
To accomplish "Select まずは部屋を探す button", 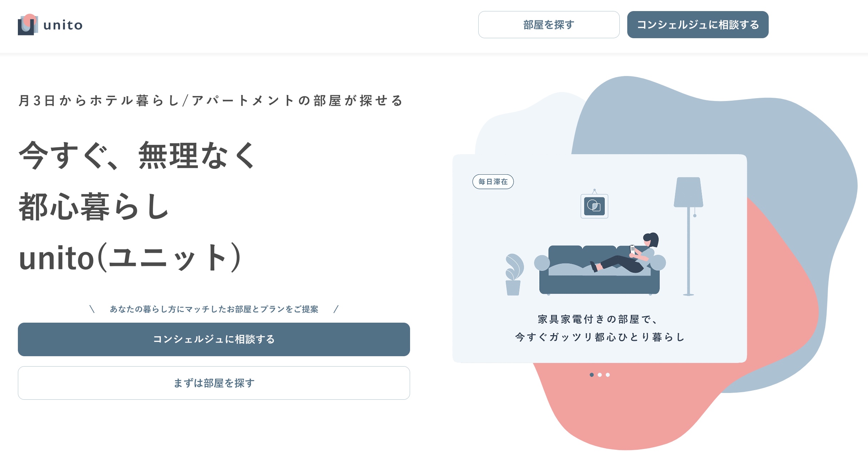I will point(214,383).
